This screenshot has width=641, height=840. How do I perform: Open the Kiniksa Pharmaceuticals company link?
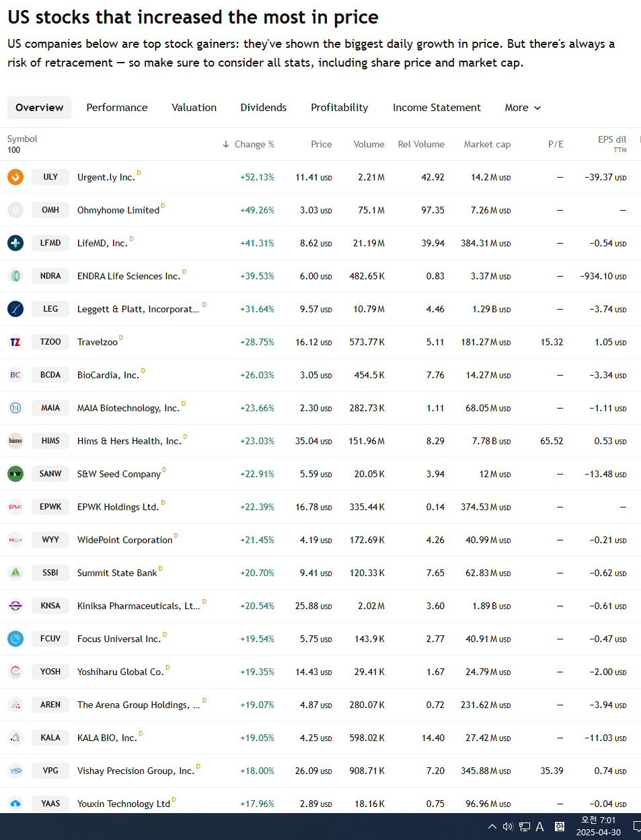(x=139, y=606)
